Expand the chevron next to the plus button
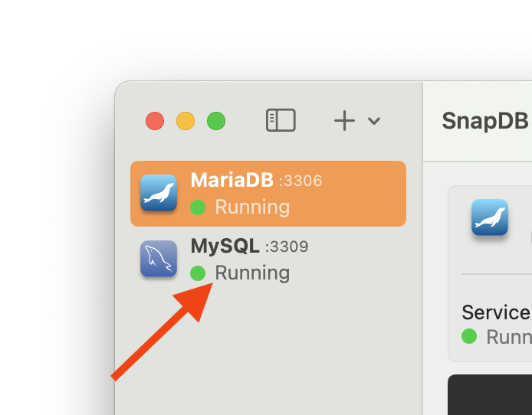The image size is (532, 415). (x=374, y=121)
